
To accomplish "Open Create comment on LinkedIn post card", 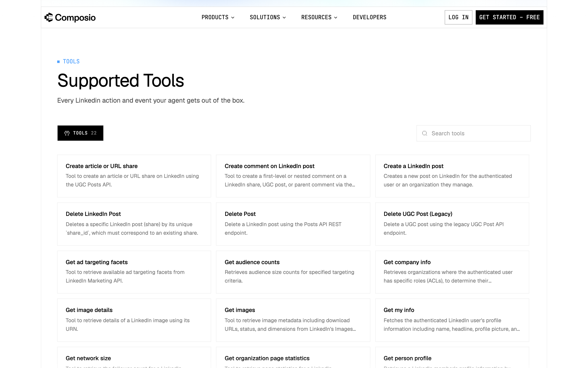I will click(293, 176).
